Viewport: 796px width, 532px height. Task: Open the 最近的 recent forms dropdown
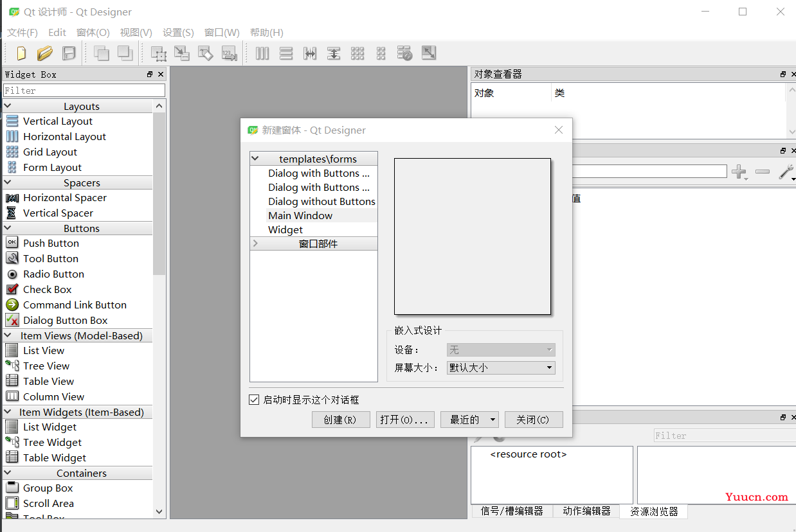[470, 420]
